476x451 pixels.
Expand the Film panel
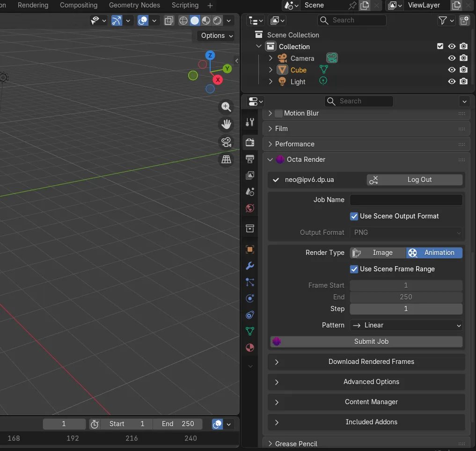[x=366, y=129]
